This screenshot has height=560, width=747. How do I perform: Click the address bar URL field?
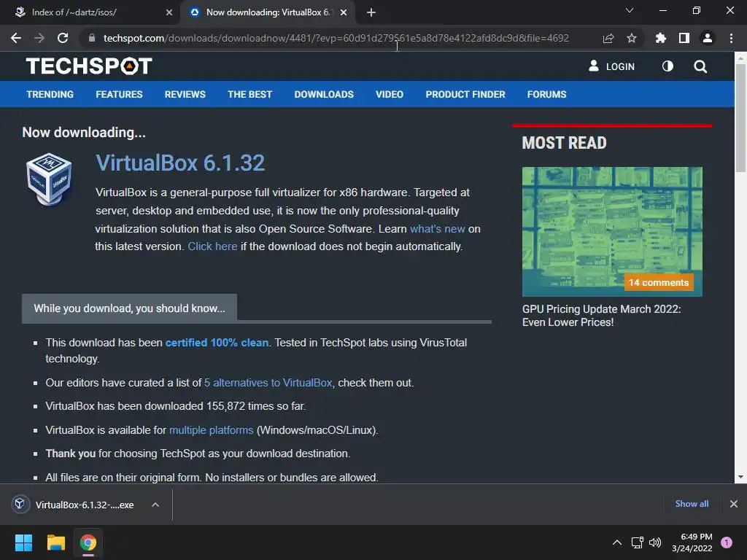336,38
